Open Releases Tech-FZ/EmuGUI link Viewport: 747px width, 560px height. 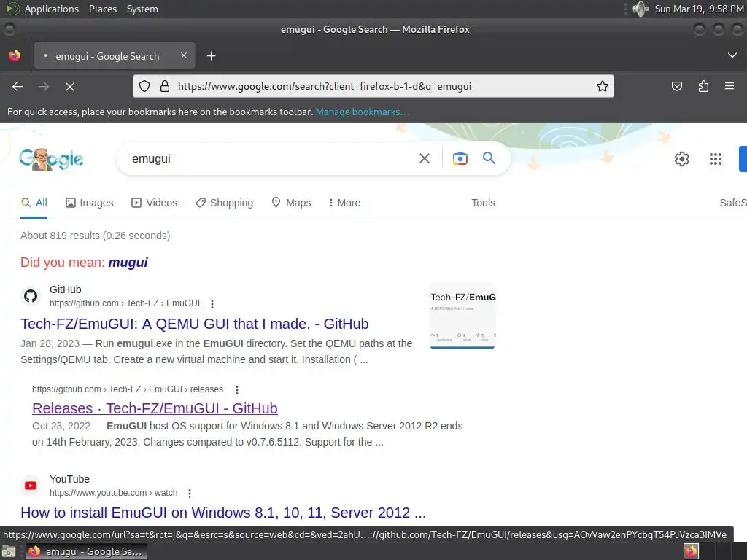(155, 408)
